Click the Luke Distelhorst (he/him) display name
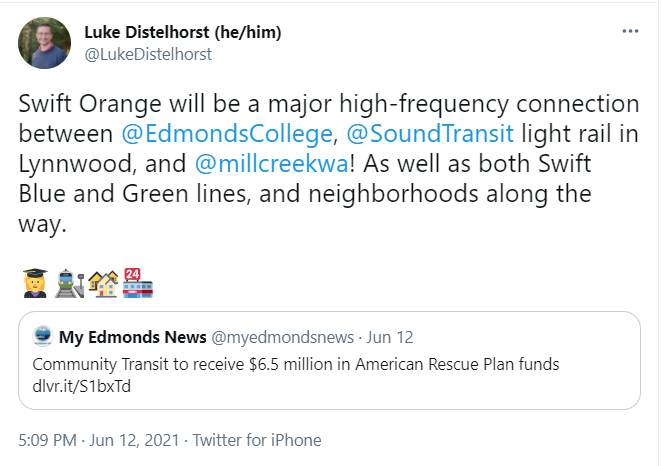This screenshot has height=466, width=661. tap(183, 32)
